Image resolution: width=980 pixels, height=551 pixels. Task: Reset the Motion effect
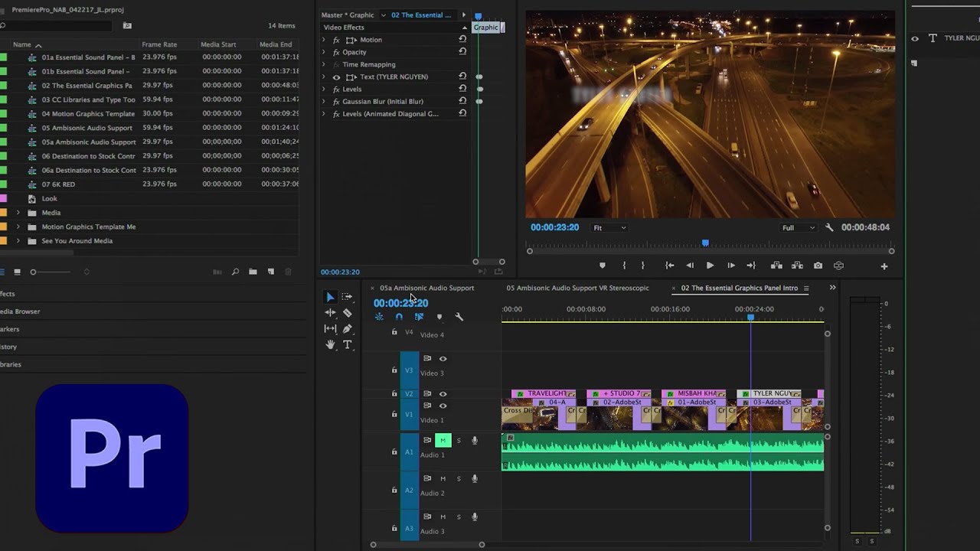point(462,39)
